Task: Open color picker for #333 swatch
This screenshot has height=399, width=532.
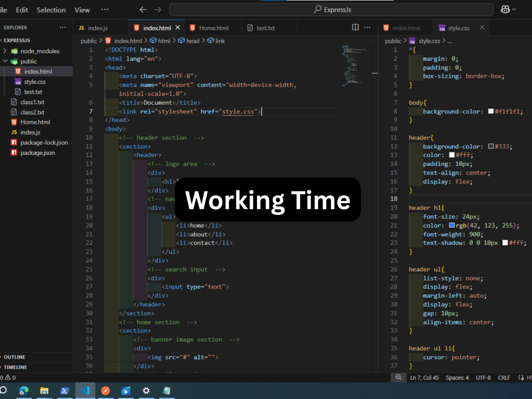Action: pyautogui.click(x=491, y=146)
